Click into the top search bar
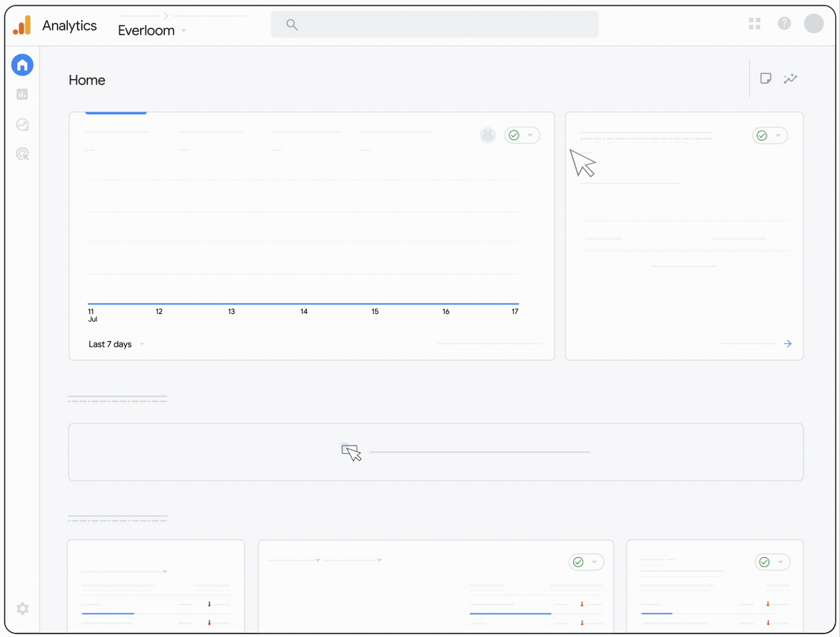Image resolution: width=840 pixels, height=637 pixels. [435, 24]
